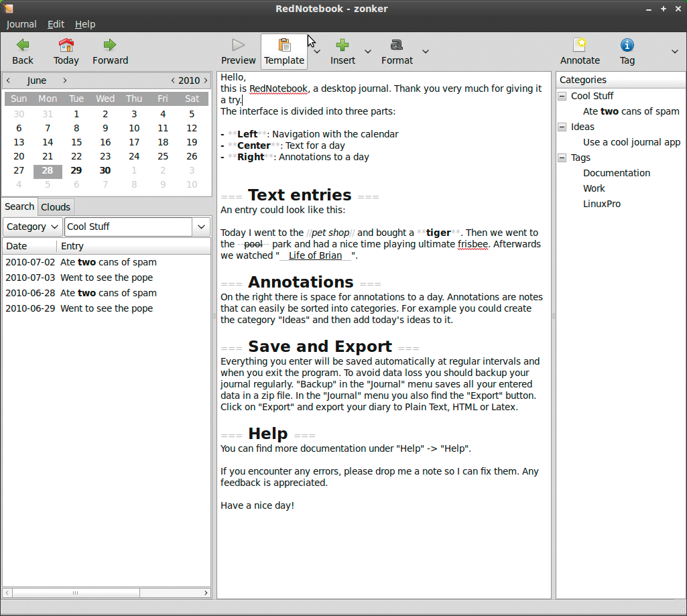Open Insert dropdown arrow
Image resolution: width=687 pixels, height=616 pixels.
click(368, 52)
